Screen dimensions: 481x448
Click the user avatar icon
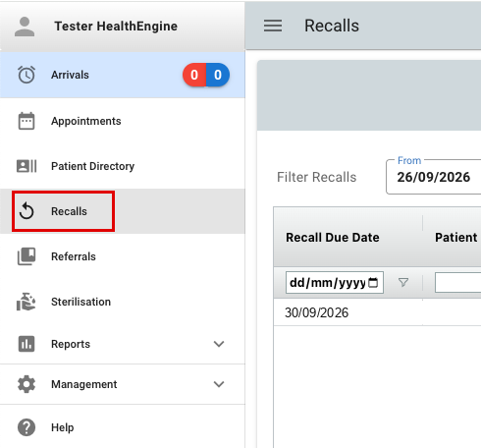tap(25, 27)
